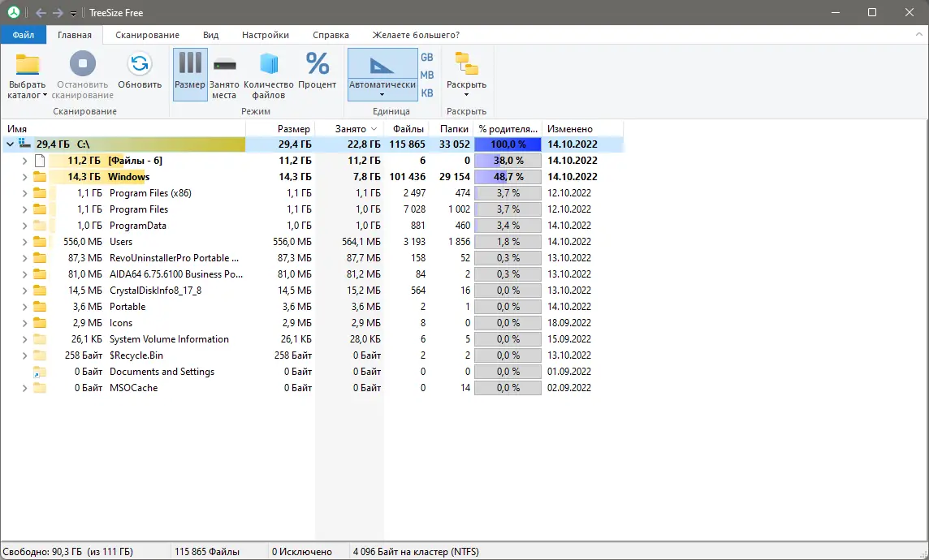The image size is (929, 560).
Task: Switch to the Справка tab
Action: pos(331,35)
